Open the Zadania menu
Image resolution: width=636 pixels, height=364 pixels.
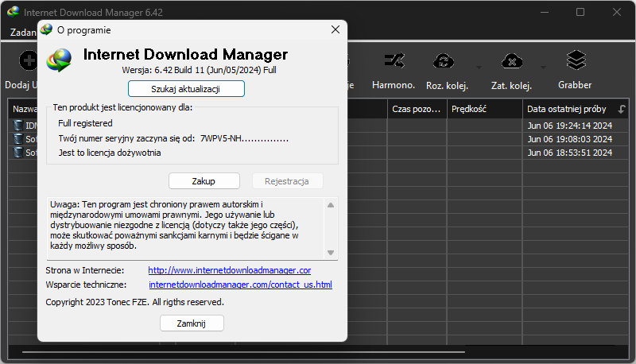(x=23, y=32)
